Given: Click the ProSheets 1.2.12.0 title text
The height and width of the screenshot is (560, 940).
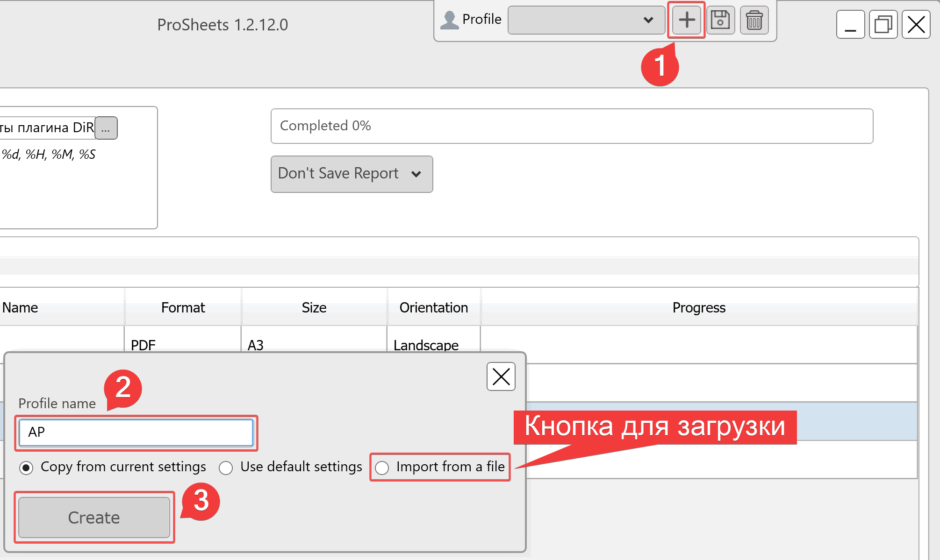Looking at the screenshot, I should coord(222,25).
